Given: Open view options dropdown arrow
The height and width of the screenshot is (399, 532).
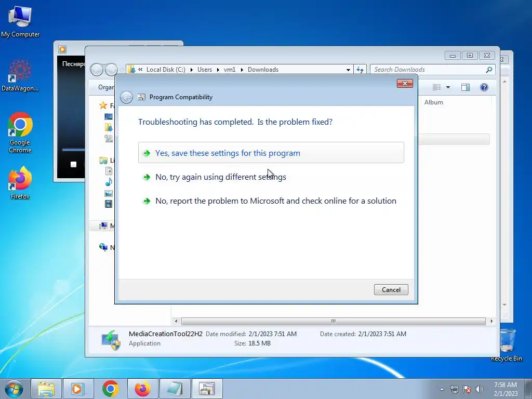Looking at the screenshot, I should (448, 87).
